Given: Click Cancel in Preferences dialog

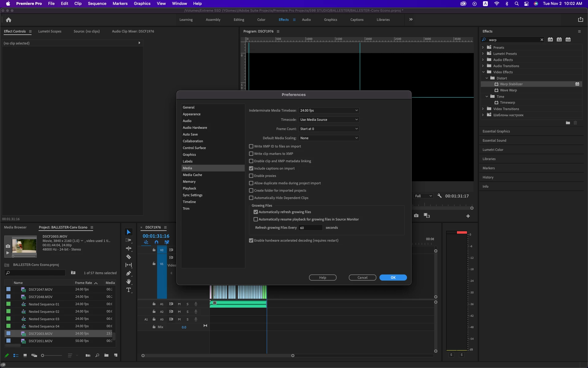Looking at the screenshot, I should pyautogui.click(x=362, y=278).
